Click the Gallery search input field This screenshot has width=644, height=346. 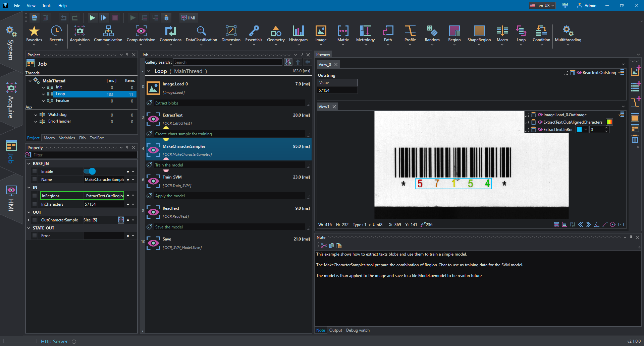227,62
